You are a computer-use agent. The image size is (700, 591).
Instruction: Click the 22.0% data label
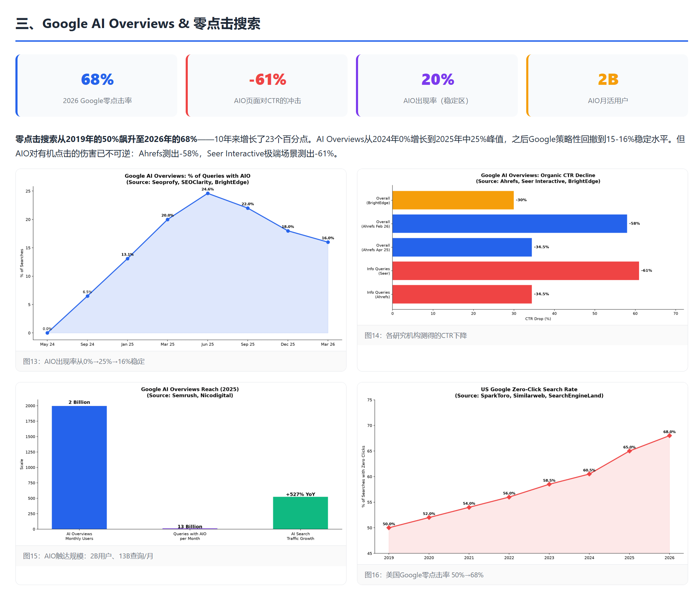tap(248, 204)
